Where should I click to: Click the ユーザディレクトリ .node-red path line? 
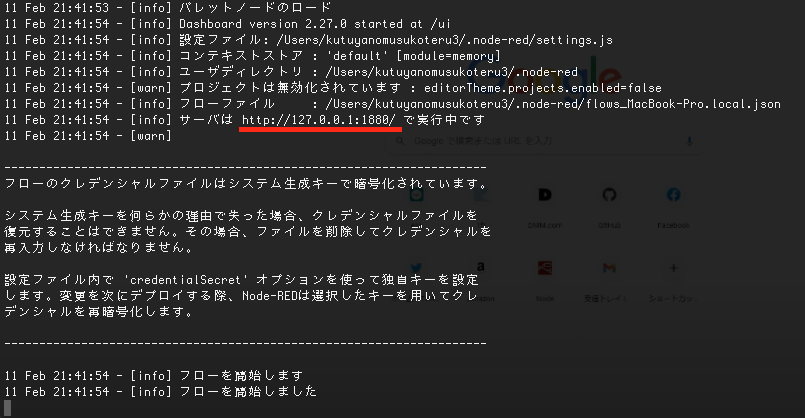tap(291, 72)
